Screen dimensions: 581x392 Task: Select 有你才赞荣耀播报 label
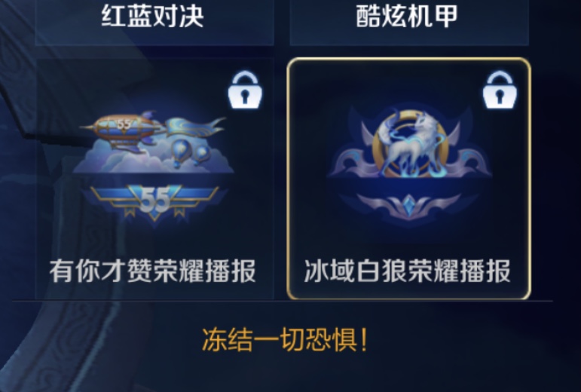coord(153,271)
